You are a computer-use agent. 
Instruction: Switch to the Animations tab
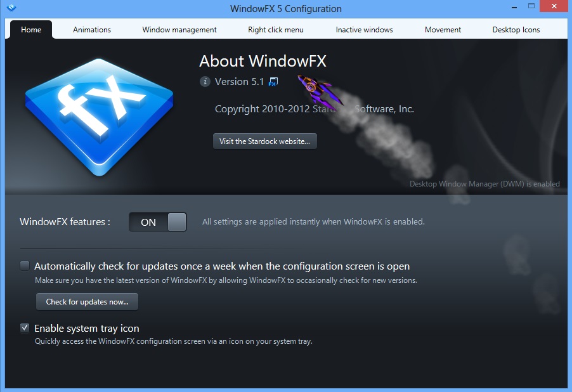point(92,30)
